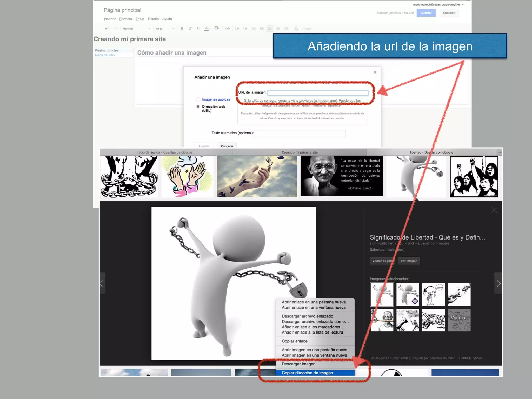The height and width of the screenshot is (399, 532).
Task: Select the protest crowd image result
Action: click(474, 176)
